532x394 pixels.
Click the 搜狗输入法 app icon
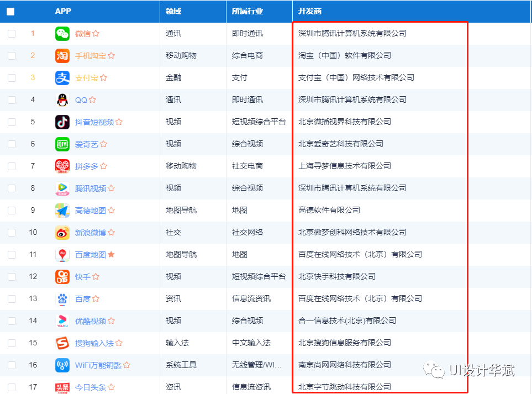tap(62, 343)
